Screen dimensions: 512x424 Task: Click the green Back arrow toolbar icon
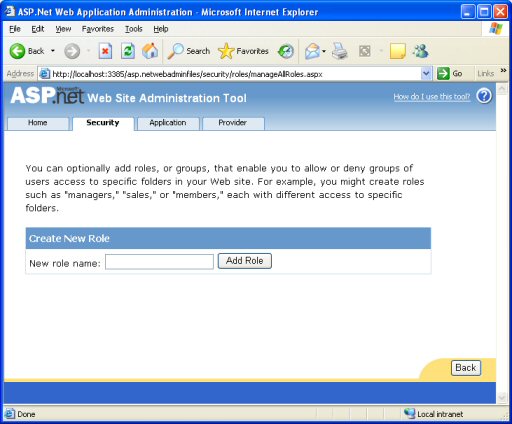click(17, 51)
